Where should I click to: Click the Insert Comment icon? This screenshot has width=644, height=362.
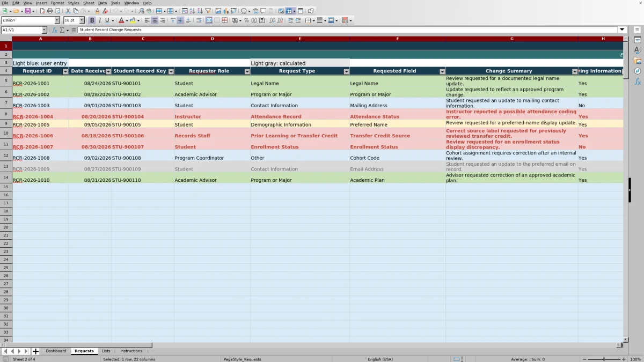tap(263, 11)
